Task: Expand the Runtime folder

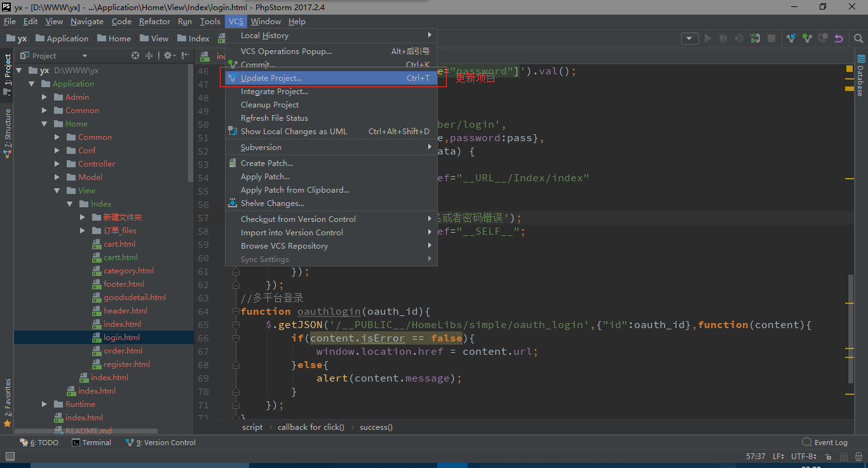Action: coord(44,404)
